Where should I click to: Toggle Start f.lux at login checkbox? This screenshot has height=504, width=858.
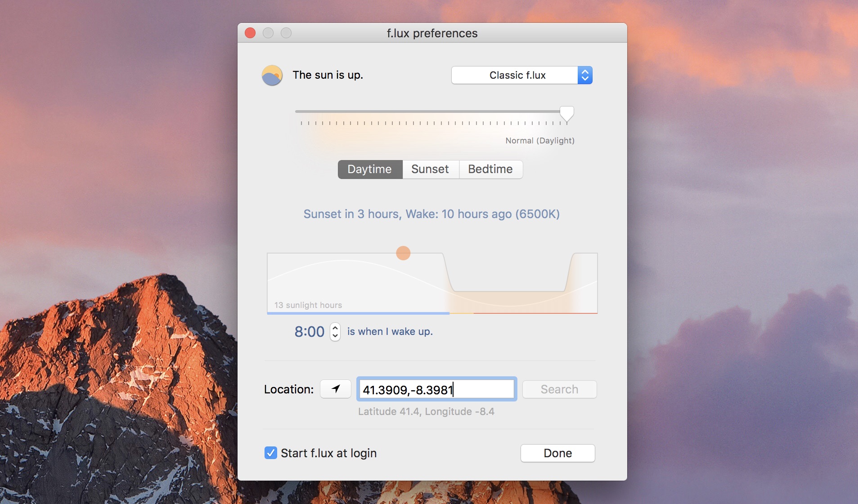pos(271,453)
